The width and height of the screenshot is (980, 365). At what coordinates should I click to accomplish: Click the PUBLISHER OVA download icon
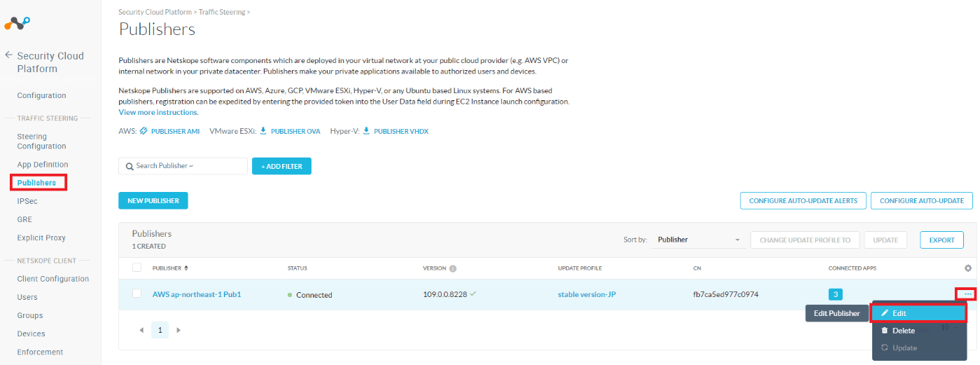click(264, 131)
